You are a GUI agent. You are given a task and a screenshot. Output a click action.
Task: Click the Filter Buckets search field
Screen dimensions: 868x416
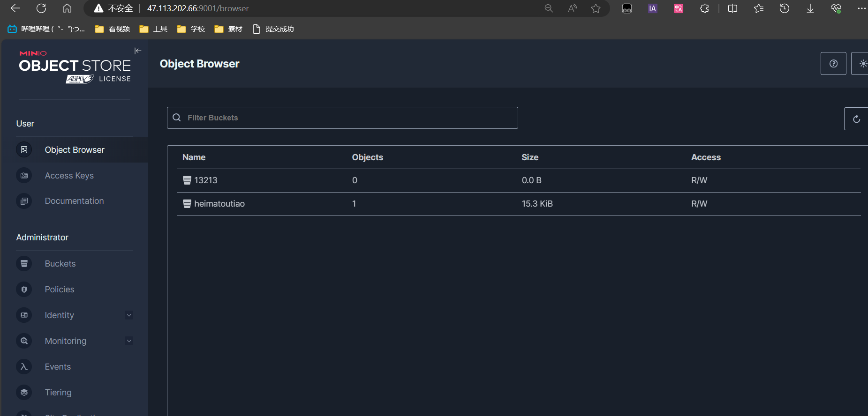pos(342,118)
